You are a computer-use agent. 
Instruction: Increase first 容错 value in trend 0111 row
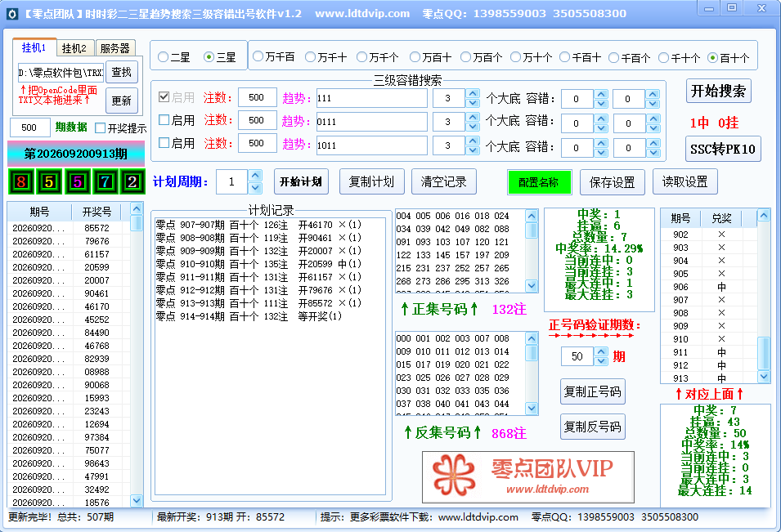(602, 118)
